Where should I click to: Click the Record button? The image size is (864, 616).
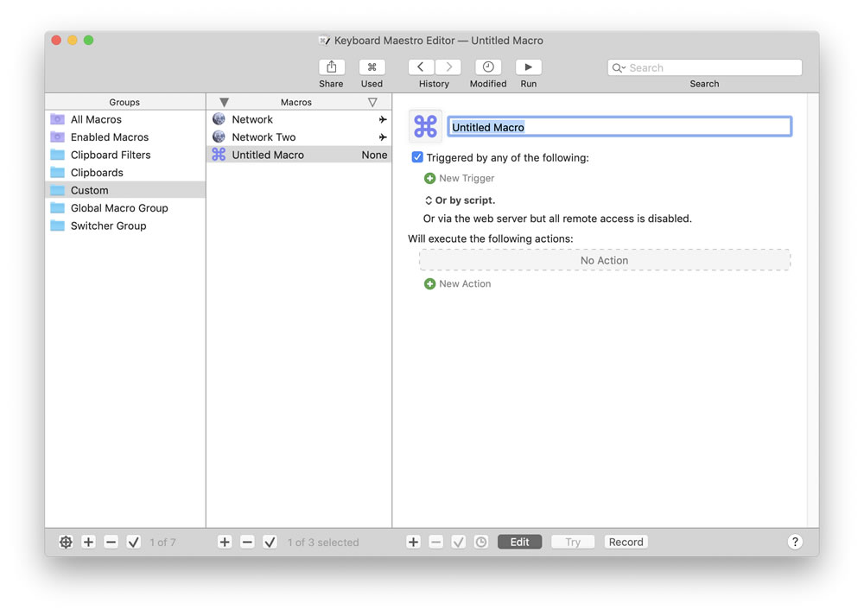click(x=626, y=543)
